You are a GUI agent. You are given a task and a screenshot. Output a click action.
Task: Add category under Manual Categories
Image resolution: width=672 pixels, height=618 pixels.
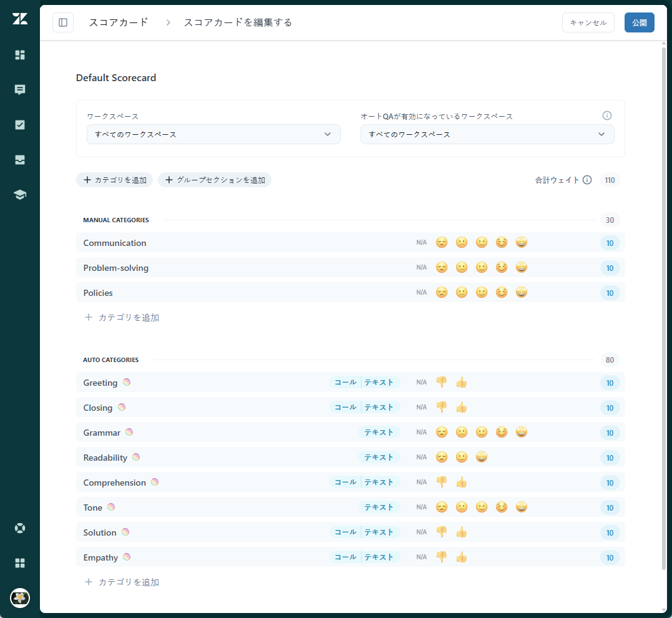click(x=122, y=317)
